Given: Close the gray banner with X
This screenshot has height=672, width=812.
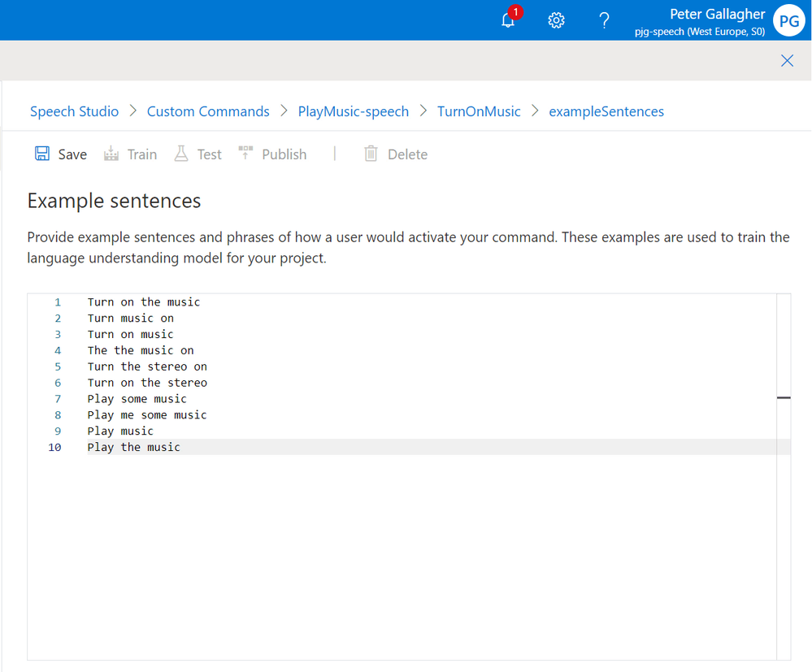Looking at the screenshot, I should click(787, 61).
